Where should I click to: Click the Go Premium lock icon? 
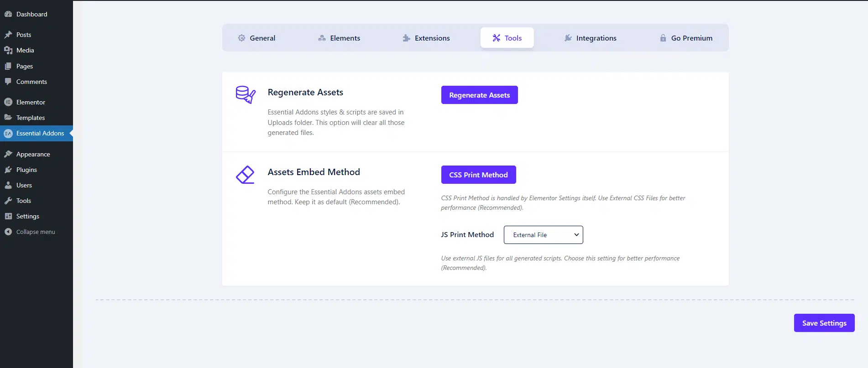[663, 38]
